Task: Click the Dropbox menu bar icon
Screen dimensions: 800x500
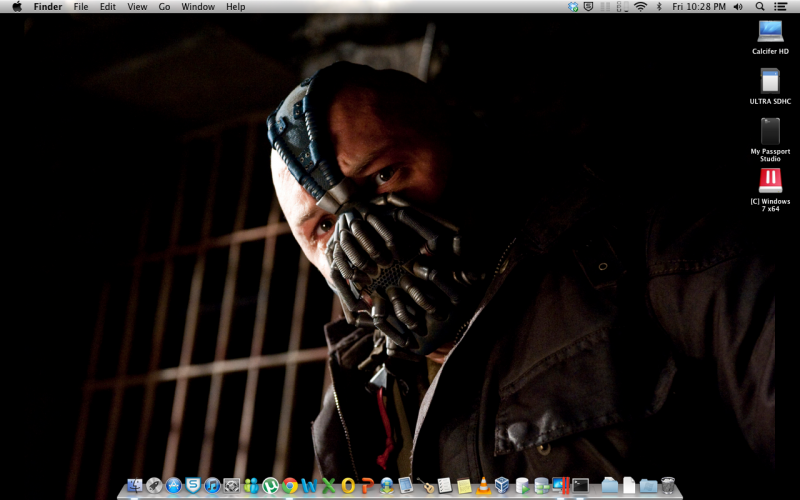Action: point(573,7)
